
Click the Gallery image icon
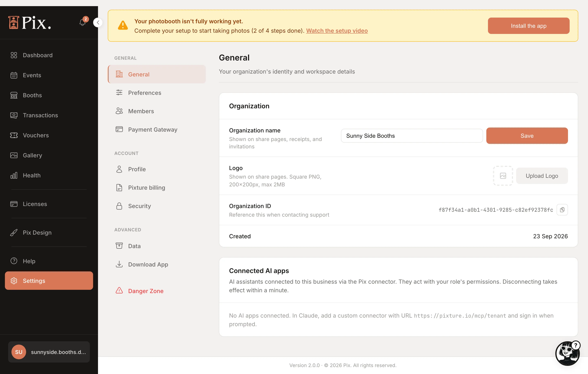(14, 155)
